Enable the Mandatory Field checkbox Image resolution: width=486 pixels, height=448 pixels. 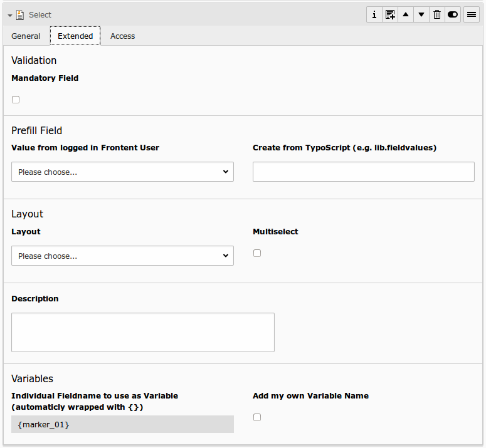coord(16,100)
